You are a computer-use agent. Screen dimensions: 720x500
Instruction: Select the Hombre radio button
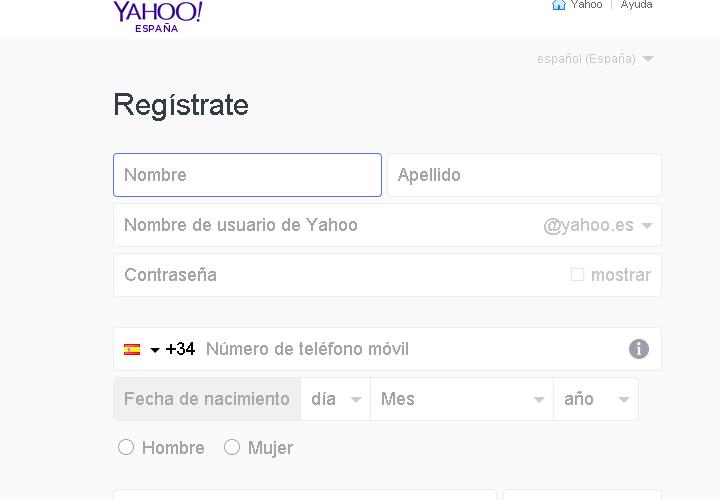point(126,447)
